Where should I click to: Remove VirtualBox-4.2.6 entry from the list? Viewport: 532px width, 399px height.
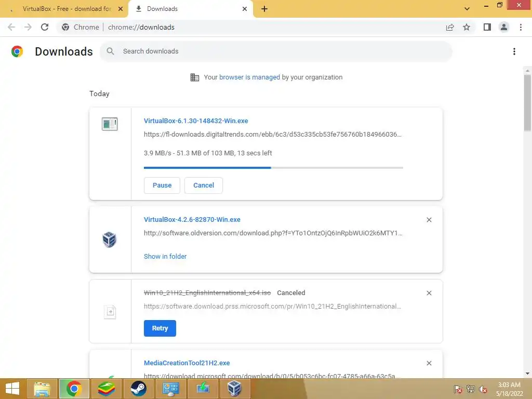click(x=429, y=220)
